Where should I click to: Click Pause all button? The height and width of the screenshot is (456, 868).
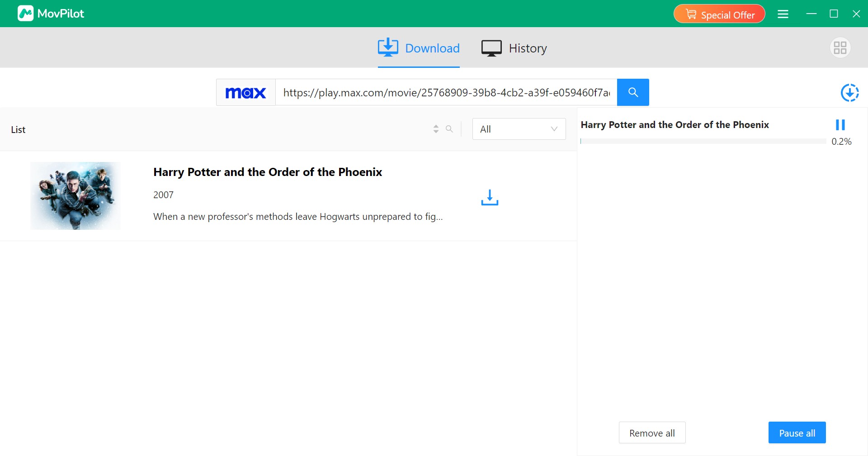click(x=797, y=433)
